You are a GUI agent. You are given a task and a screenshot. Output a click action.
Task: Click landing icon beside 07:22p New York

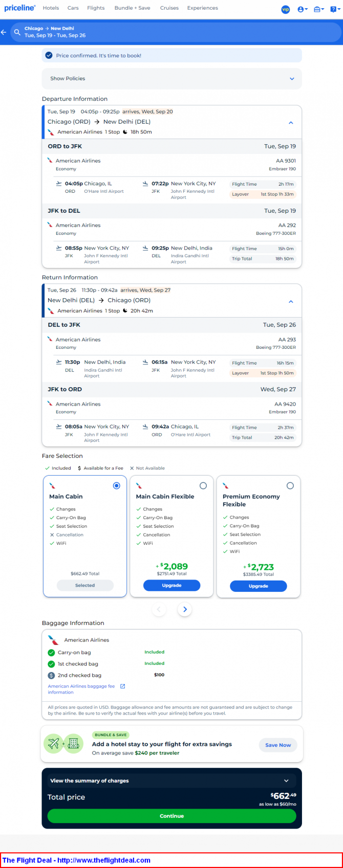[x=145, y=184]
